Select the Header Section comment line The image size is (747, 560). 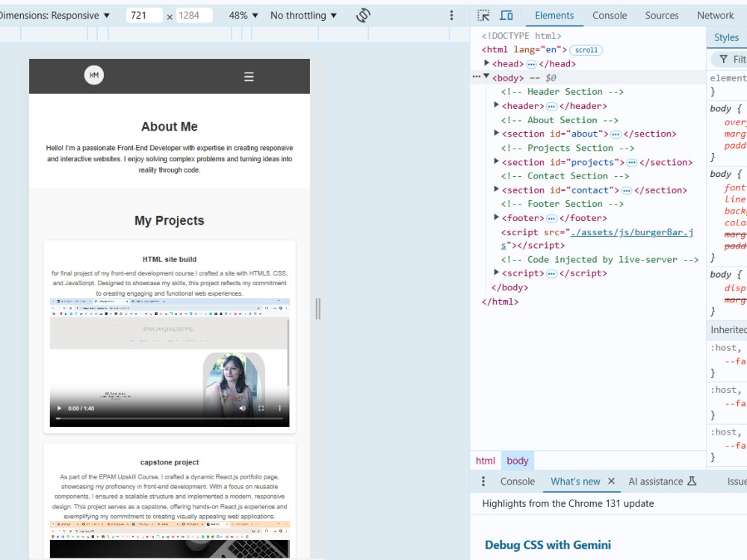(562, 91)
